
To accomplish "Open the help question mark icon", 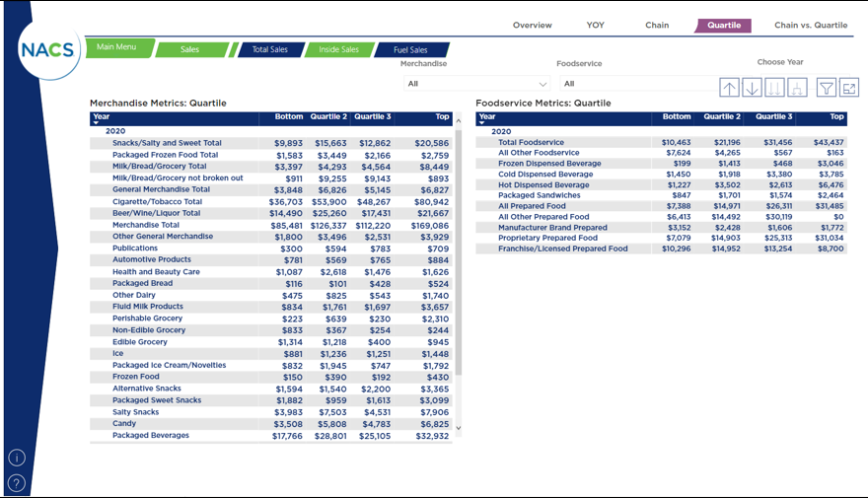I will (17, 483).
